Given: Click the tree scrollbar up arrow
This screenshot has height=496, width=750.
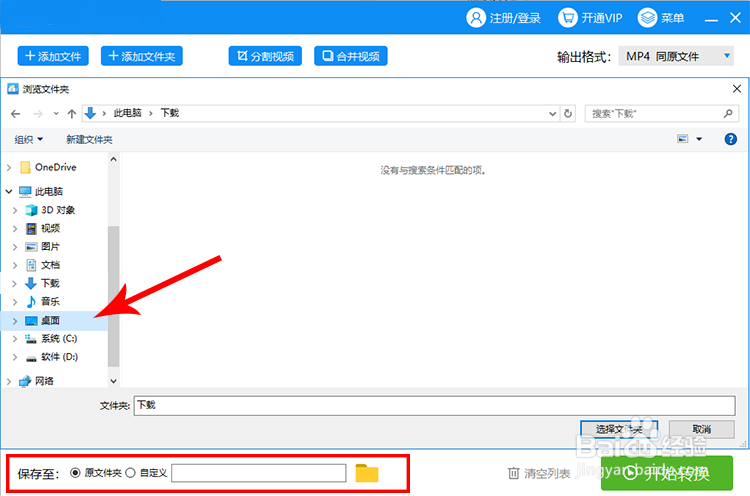Looking at the screenshot, I should (x=113, y=159).
